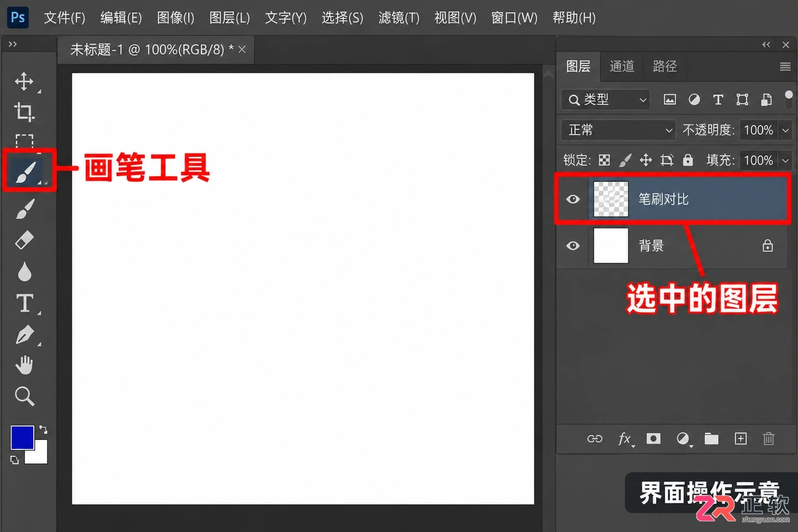The image size is (798, 532).
Task: Create new fill or adjustment layer
Action: click(x=683, y=439)
